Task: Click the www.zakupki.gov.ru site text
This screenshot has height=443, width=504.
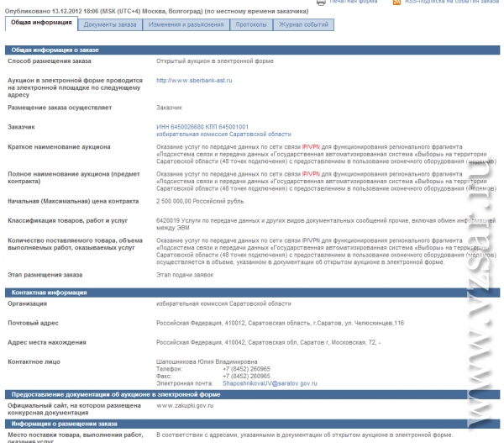Action: [x=185, y=406]
